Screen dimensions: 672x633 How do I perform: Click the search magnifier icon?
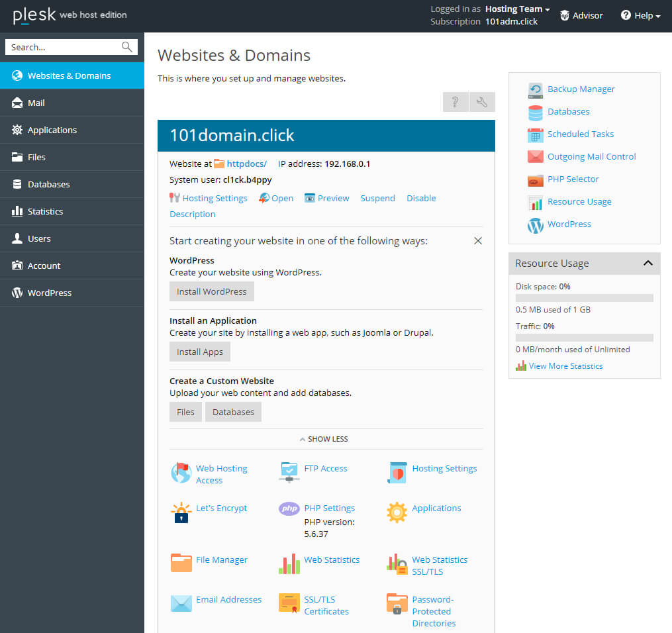tap(127, 47)
